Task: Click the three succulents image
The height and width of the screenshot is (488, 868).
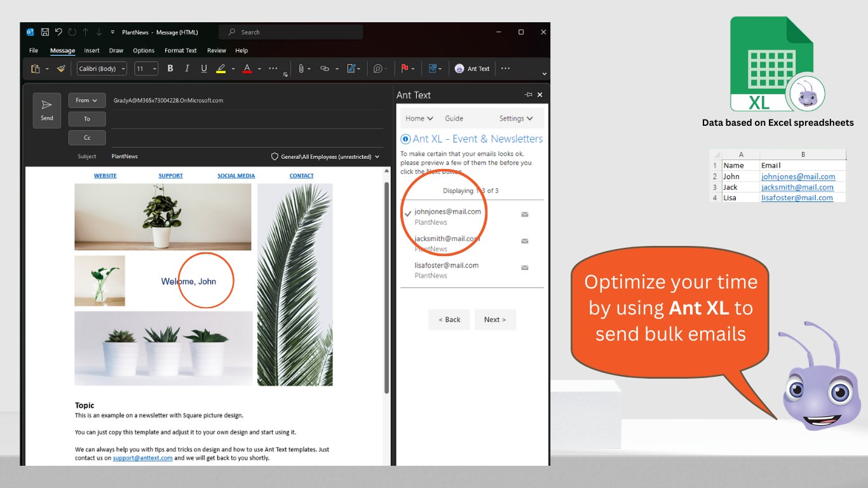Action: (163, 348)
